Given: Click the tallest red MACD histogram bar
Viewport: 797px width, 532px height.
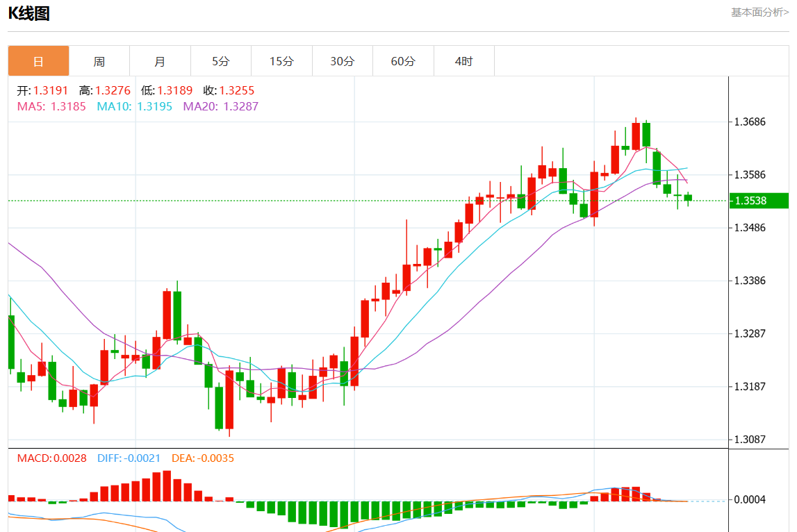Looking at the screenshot, I should (x=167, y=485).
